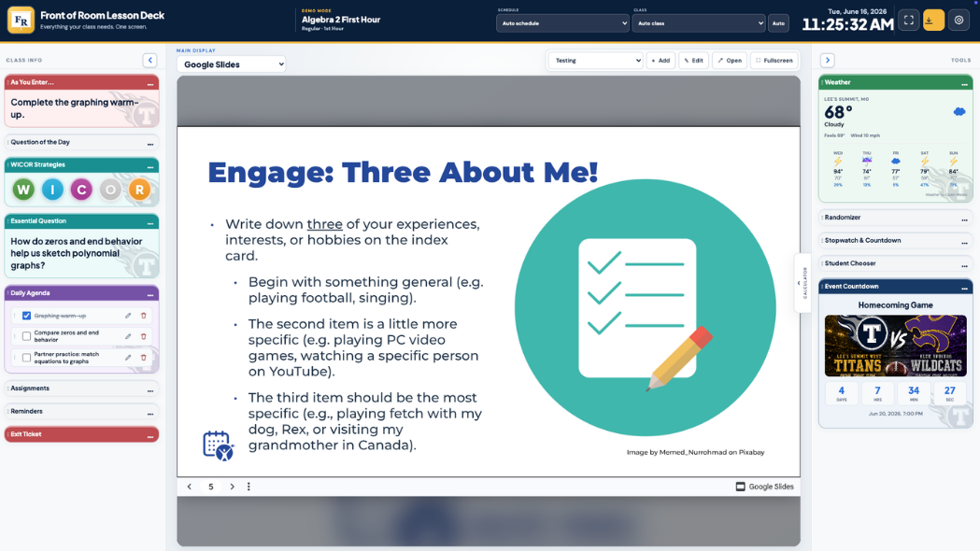Collapse the Class Info sidebar chevron
Viewport: 980px width, 551px height.
[150, 60]
